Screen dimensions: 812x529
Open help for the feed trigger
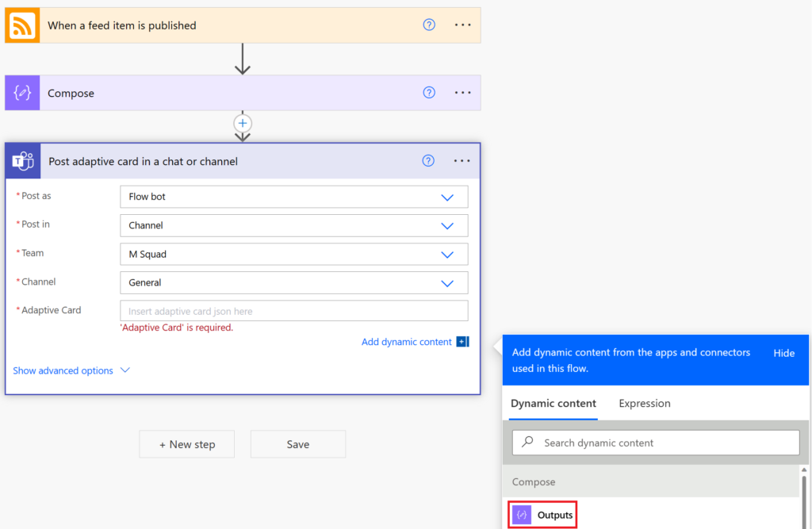click(429, 25)
